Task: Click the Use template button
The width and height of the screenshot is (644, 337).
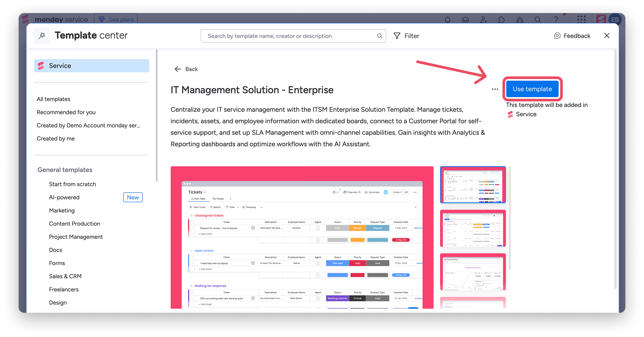Action: pos(532,89)
